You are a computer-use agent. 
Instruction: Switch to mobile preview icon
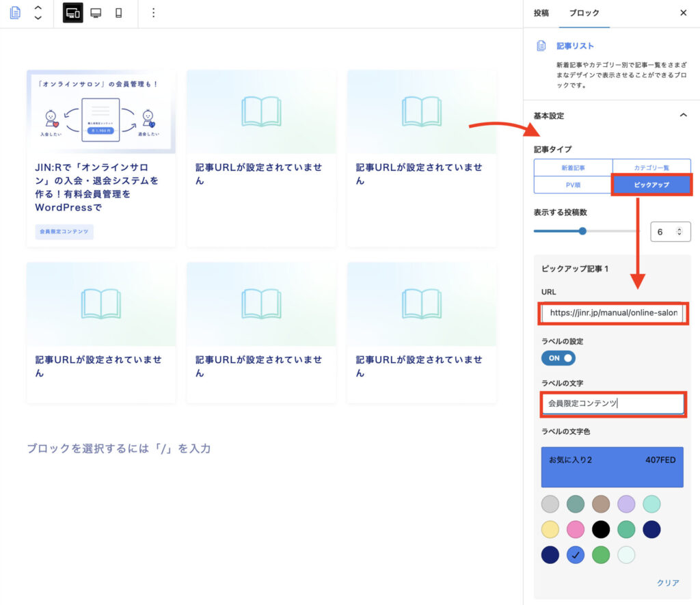119,13
